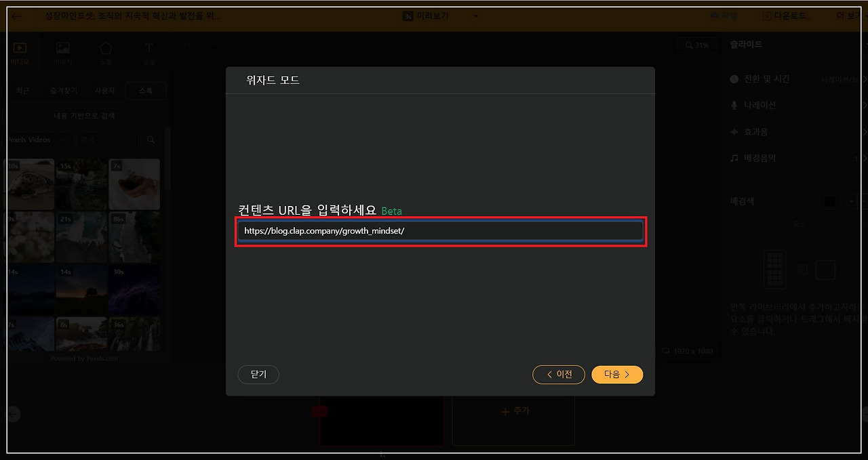Screen dimensions: 868x460
Task: Expand the 나레이션 narration row
Action: click(795, 106)
